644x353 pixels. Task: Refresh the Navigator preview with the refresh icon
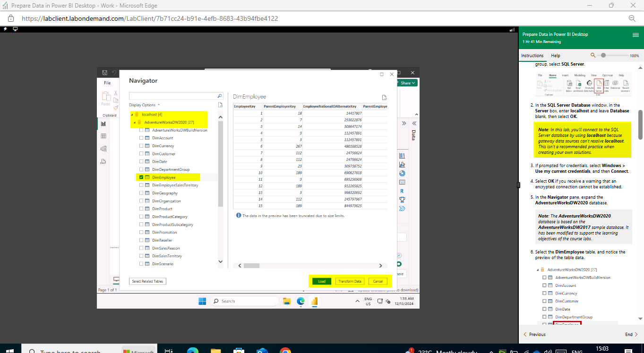click(x=384, y=97)
